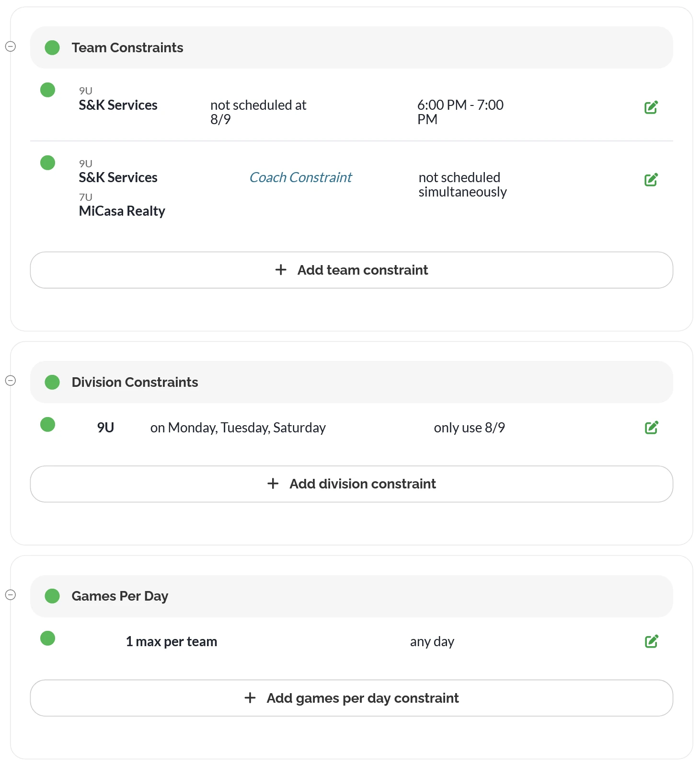
Task: Edit the S&K Services 6:00 PM time constraint
Action: pyautogui.click(x=651, y=107)
